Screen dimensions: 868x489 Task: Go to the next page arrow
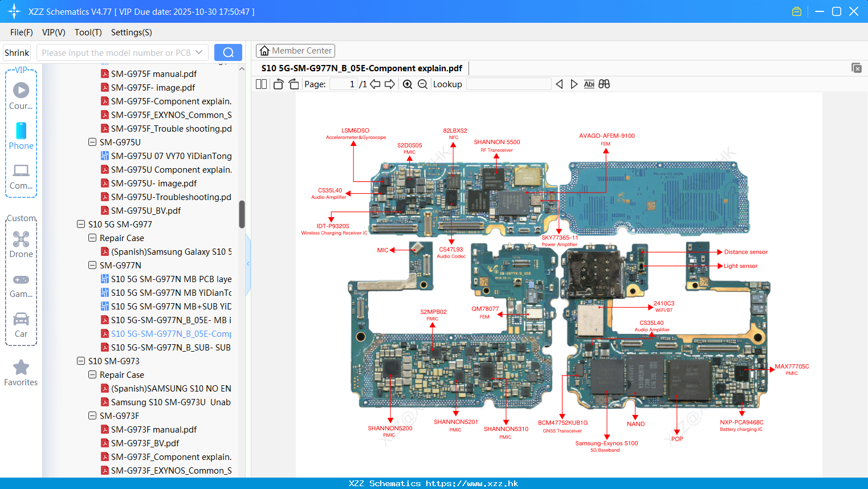390,84
